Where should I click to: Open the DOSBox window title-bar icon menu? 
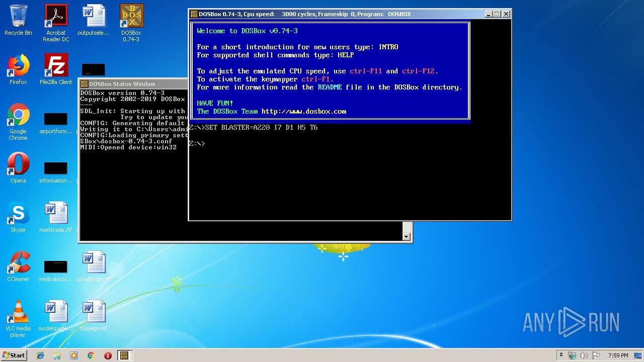(x=194, y=14)
